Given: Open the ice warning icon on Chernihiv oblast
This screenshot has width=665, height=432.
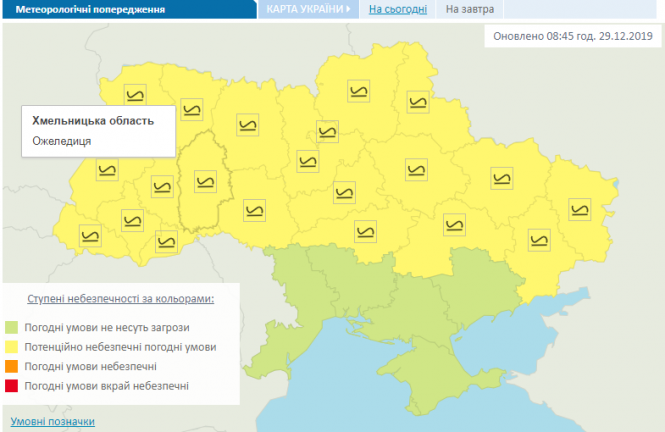Looking at the screenshot, I should point(358,91).
